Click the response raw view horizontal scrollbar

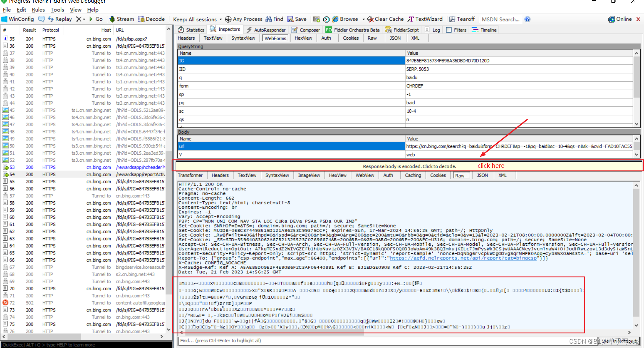click(274, 332)
